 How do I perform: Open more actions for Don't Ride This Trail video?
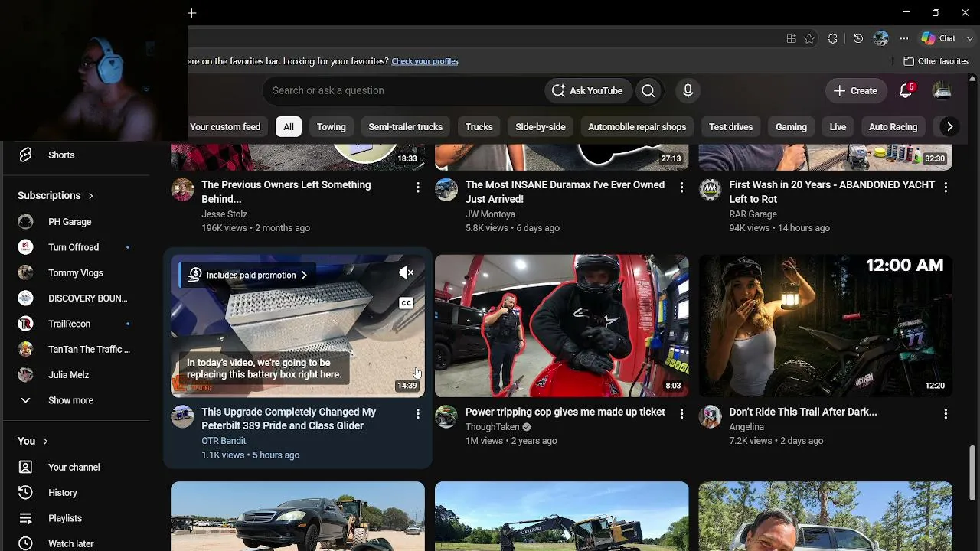(946, 414)
